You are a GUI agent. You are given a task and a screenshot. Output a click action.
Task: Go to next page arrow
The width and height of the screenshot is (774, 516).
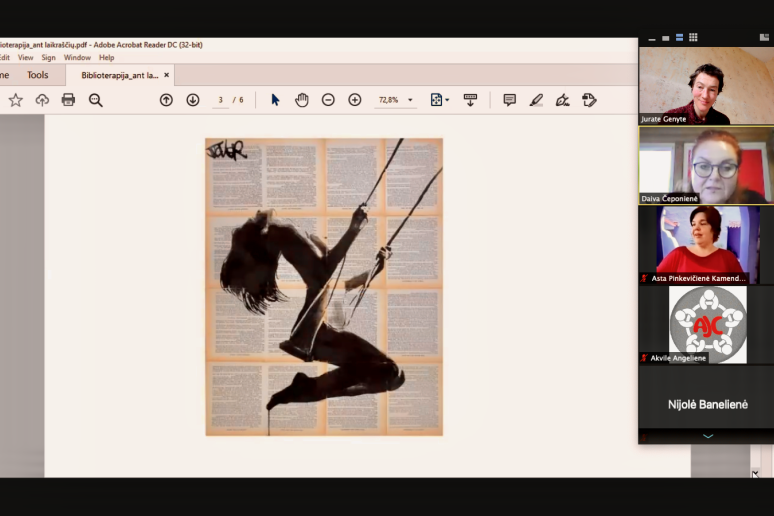pos(193,100)
